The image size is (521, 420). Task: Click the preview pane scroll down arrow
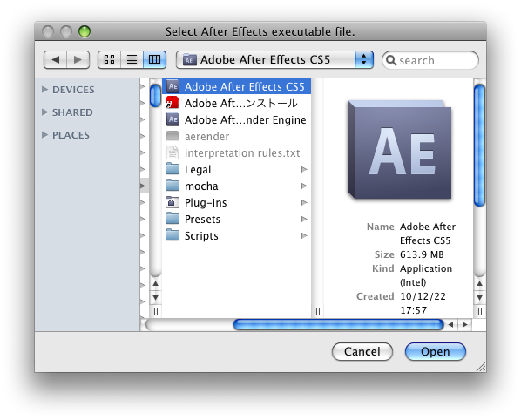[479, 297]
